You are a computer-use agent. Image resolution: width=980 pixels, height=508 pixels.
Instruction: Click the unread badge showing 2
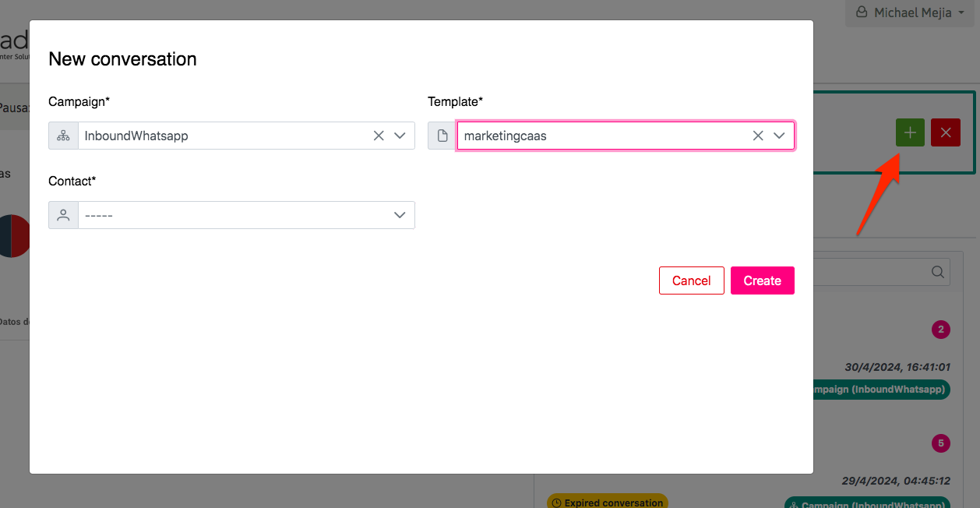[940, 330]
